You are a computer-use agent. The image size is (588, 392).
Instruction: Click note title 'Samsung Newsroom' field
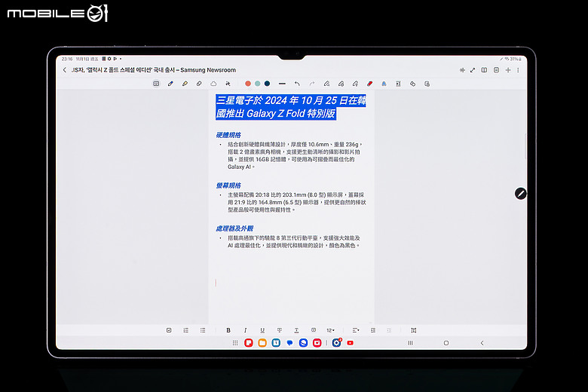[208, 70]
